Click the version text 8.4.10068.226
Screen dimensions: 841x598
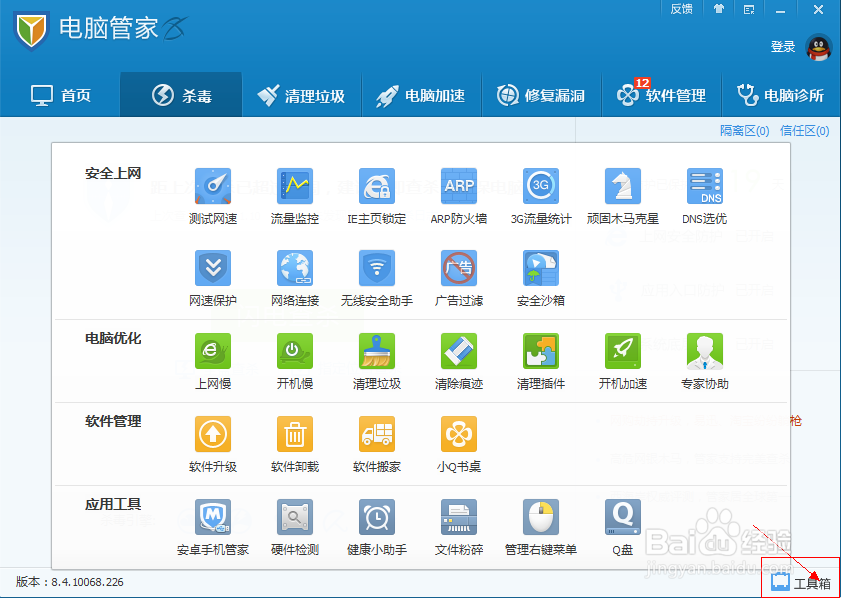click(x=87, y=581)
